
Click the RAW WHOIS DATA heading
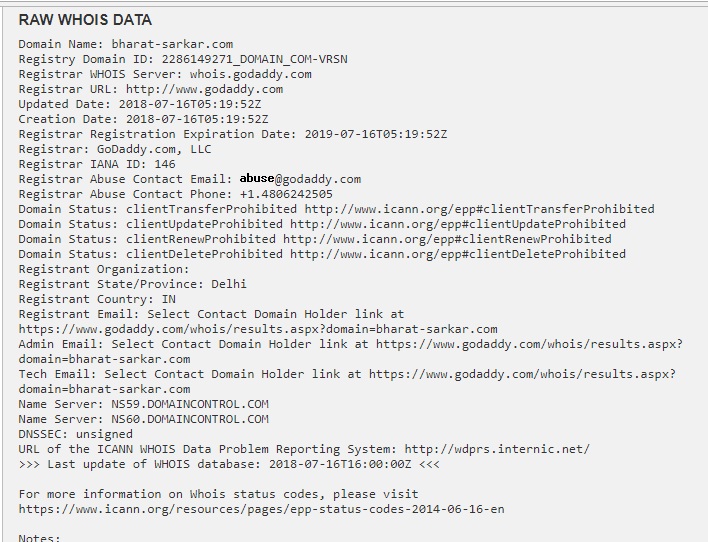click(85, 20)
